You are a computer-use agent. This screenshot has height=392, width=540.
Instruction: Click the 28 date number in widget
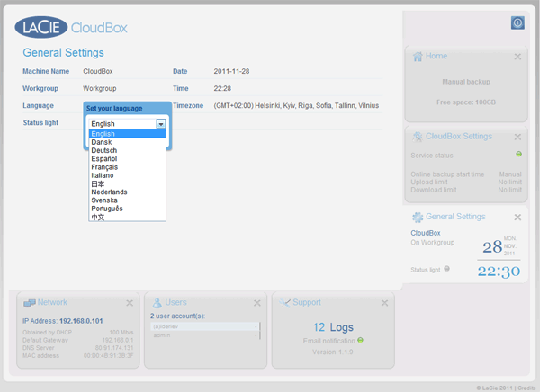click(492, 246)
